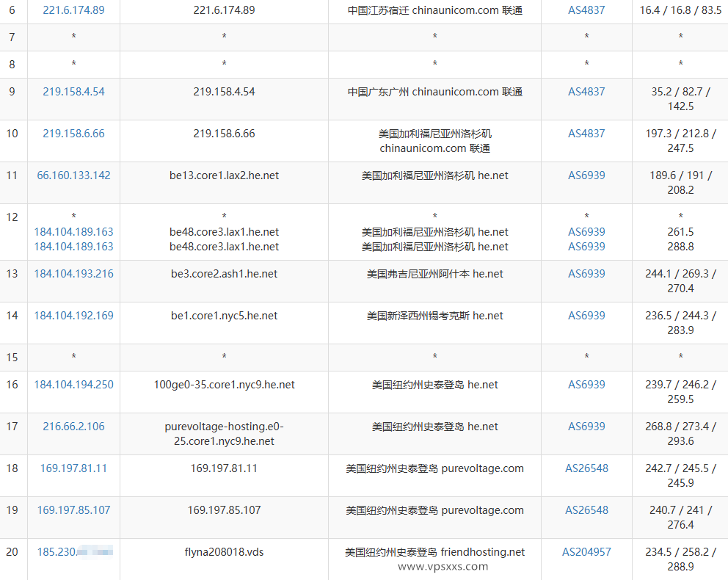Select the hostname be3.core2.ash1.he.net

tap(225, 274)
